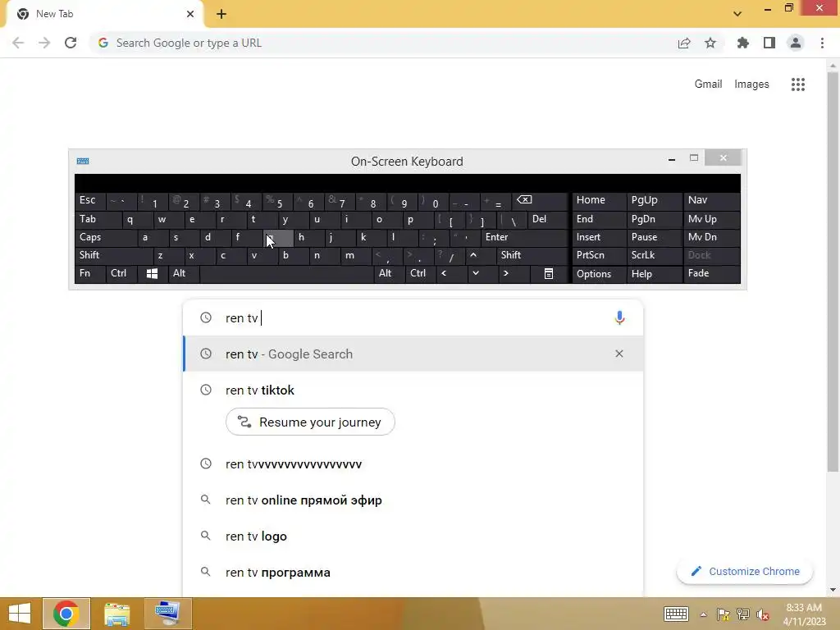Viewport: 840px width, 630px height.
Task: Click Resume your journey chip
Action: (310, 422)
